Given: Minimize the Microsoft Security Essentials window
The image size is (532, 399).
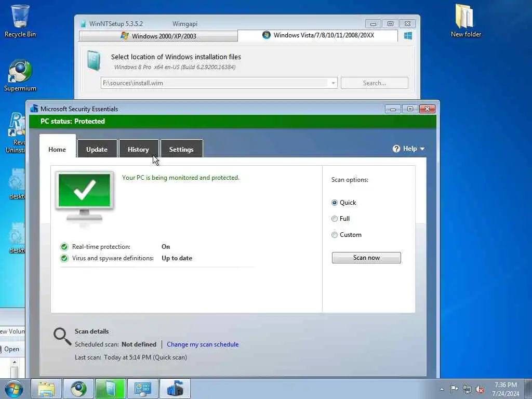Looking at the screenshot, I should point(393,109).
